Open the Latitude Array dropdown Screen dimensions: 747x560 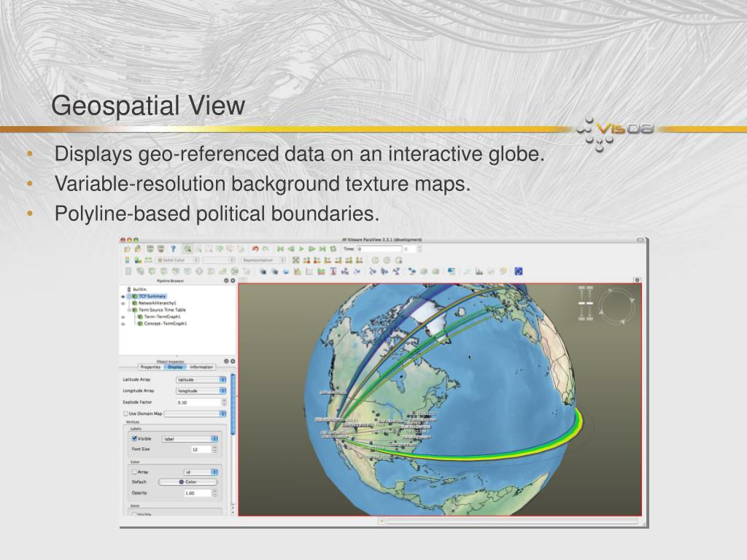[201, 379]
